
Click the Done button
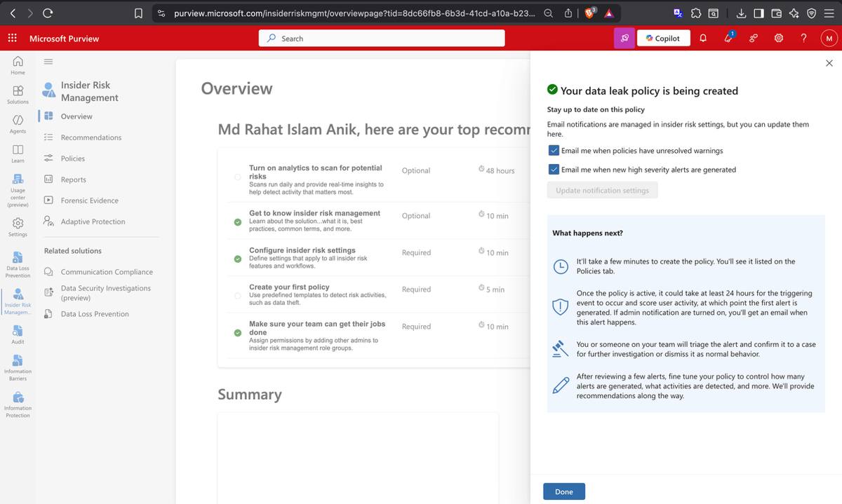[x=564, y=491]
